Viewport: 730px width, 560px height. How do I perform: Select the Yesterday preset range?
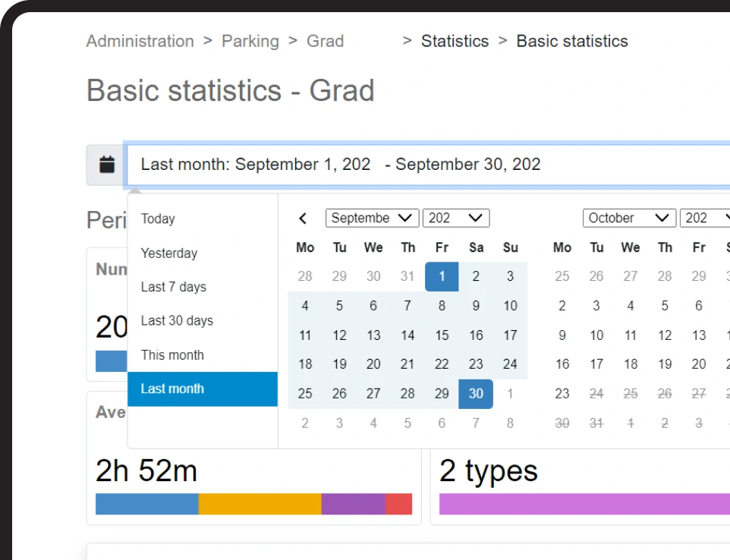[x=203, y=253]
